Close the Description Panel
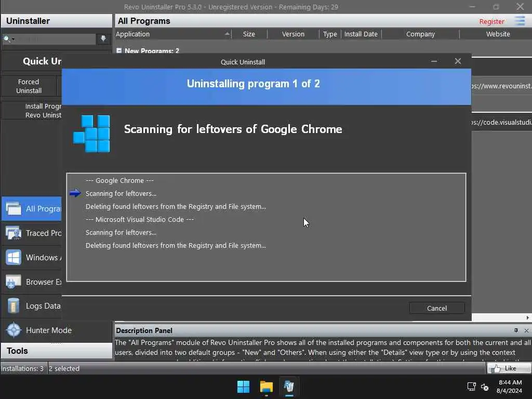The image size is (532, 399). pyautogui.click(x=526, y=330)
